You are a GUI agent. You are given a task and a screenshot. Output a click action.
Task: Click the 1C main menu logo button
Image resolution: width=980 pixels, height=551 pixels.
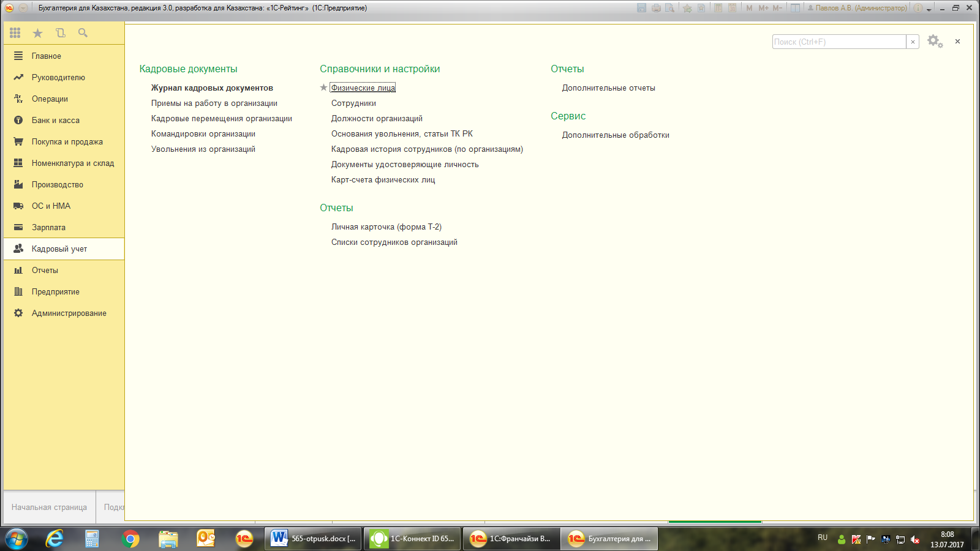tap(9, 8)
